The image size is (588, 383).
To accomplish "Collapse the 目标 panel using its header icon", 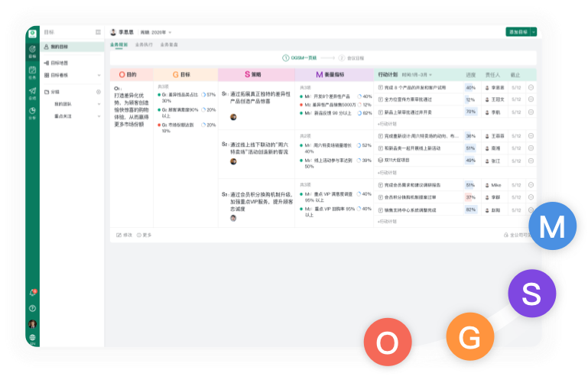I will point(98,32).
